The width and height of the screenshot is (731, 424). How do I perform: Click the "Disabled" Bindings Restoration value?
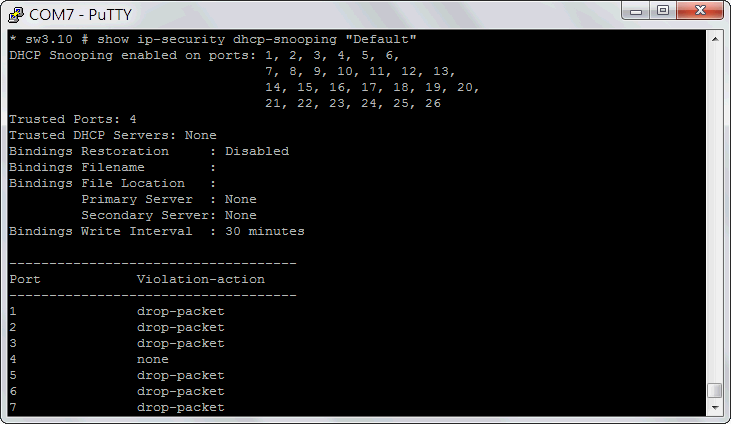coord(256,151)
